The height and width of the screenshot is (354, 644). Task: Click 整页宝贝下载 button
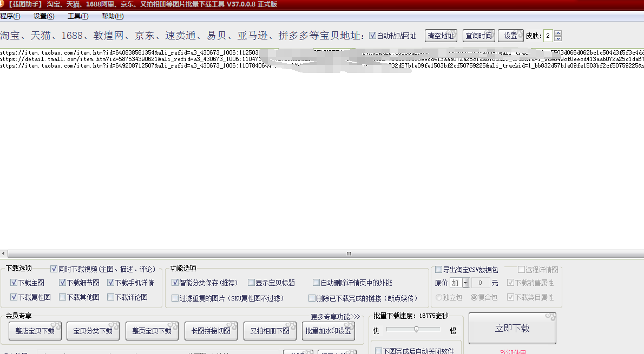pyautogui.click(x=152, y=331)
